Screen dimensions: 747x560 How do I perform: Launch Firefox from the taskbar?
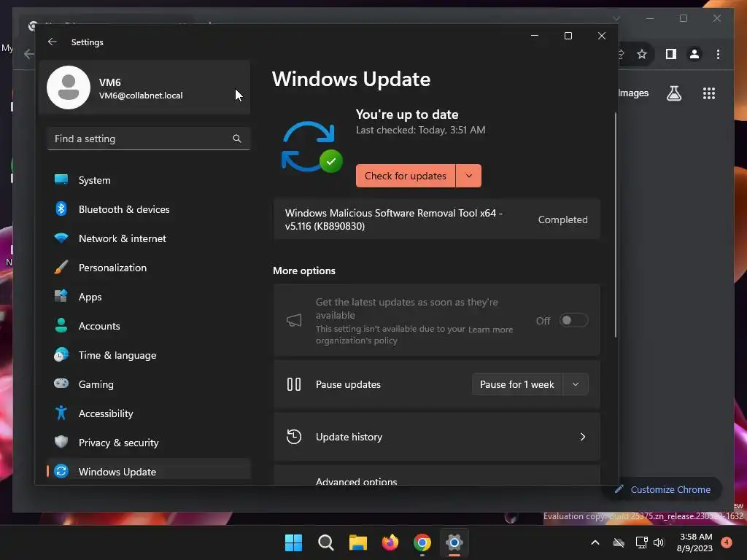pos(390,542)
